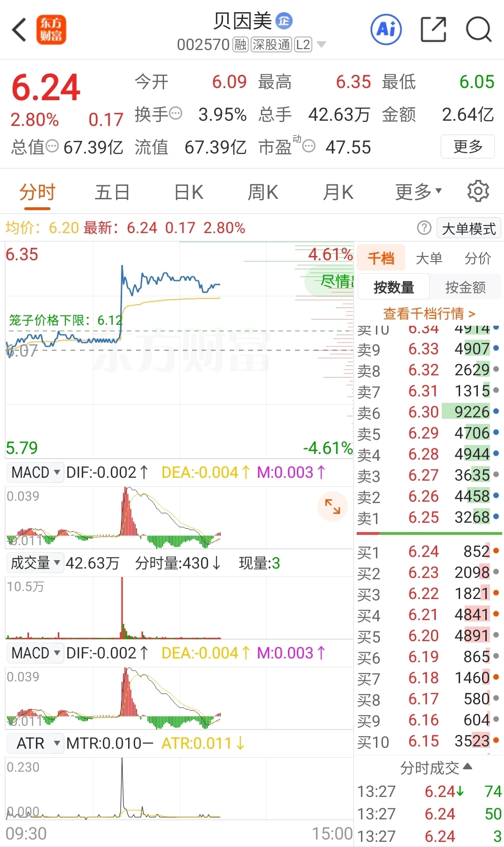Tap the 笼子价格下限 6.12 label
The height and width of the screenshot is (847, 504).
(65, 320)
